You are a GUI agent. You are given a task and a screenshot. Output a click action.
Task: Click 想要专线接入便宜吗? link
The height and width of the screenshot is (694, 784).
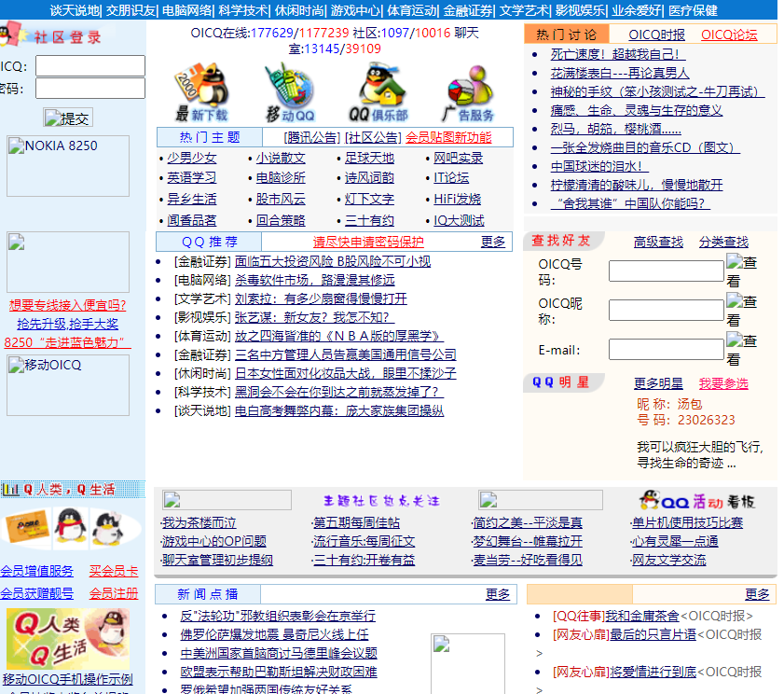(67, 305)
